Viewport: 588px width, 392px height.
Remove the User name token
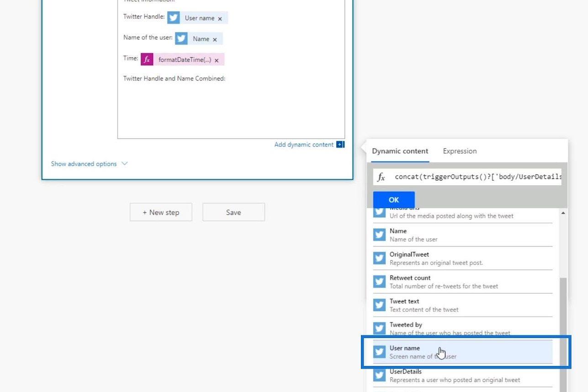[220, 19]
